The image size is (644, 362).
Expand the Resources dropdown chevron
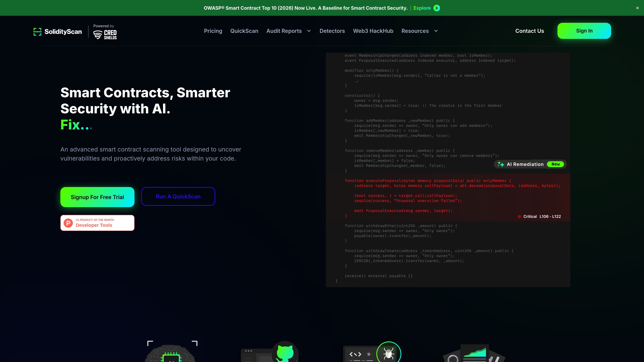tap(436, 31)
